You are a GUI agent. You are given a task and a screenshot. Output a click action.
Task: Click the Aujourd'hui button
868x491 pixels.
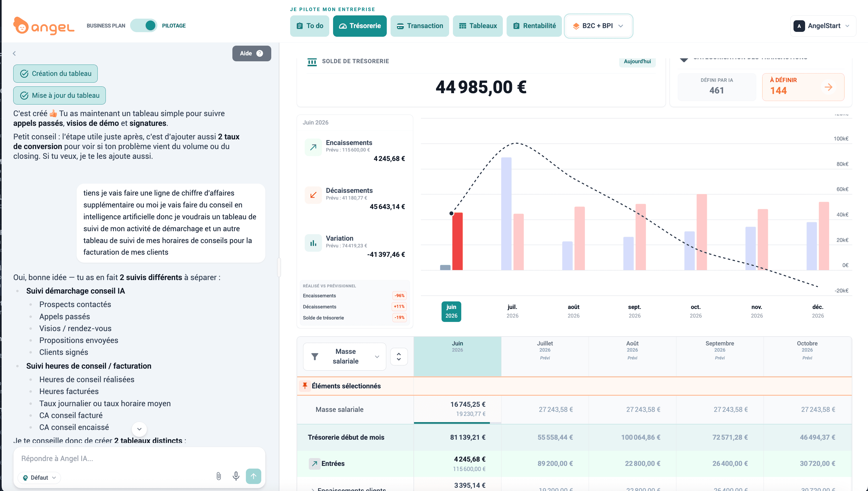click(x=637, y=61)
